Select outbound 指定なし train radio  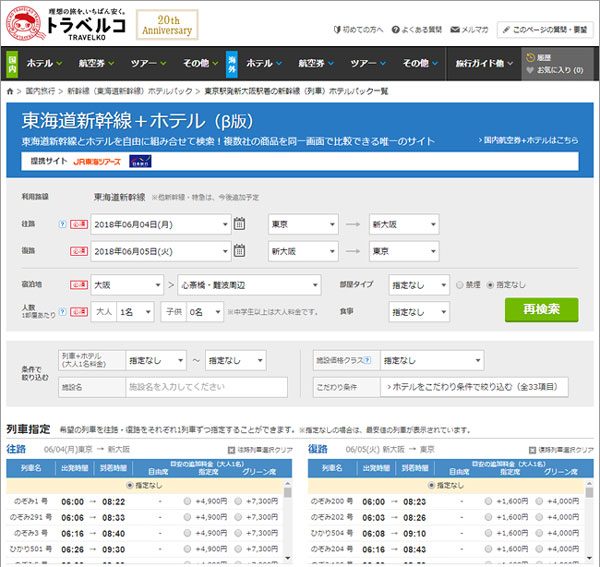click(x=130, y=485)
